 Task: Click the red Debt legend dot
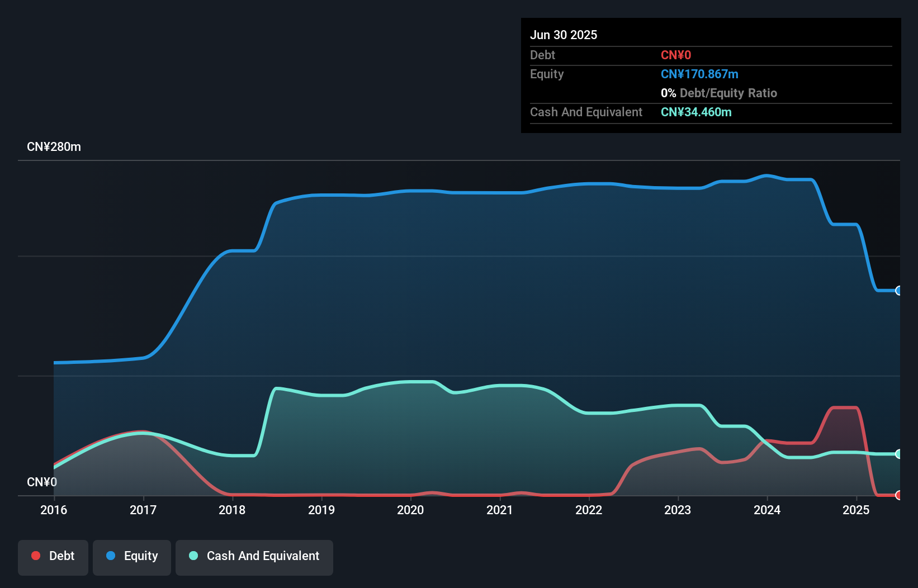[x=35, y=556]
